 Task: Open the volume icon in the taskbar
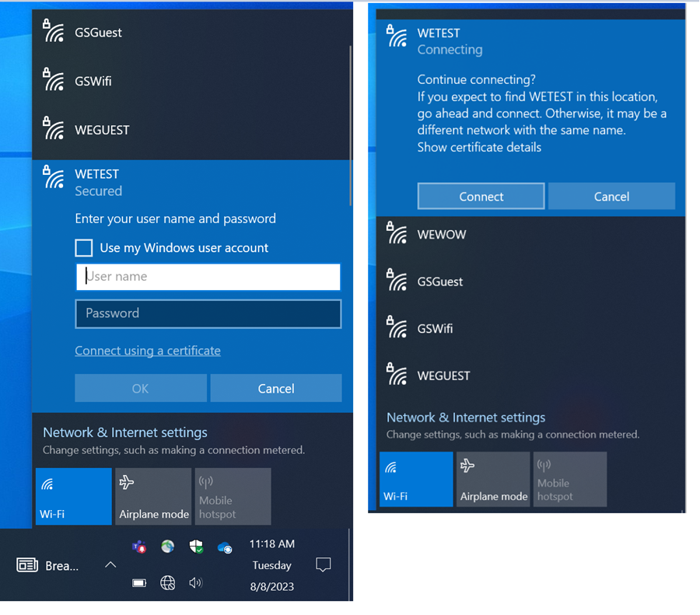click(x=196, y=582)
